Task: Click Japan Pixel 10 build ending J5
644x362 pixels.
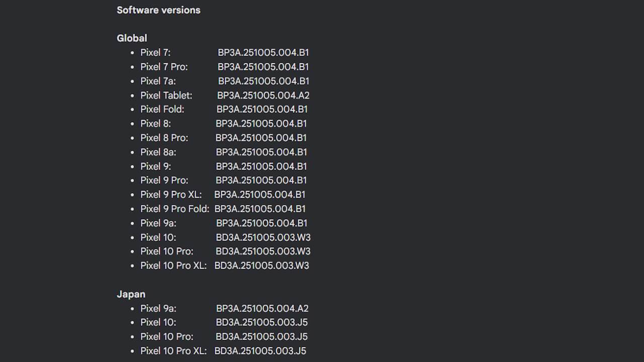Action: [x=262, y=322]
